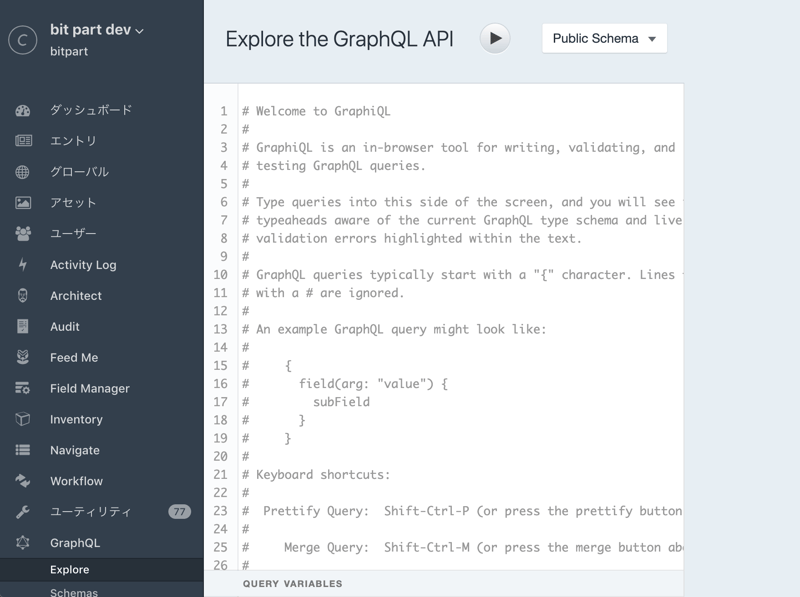This screenshot has width=800, height=597.
Task: Expand the bit part dev site menu
Action: click(97, 30)
